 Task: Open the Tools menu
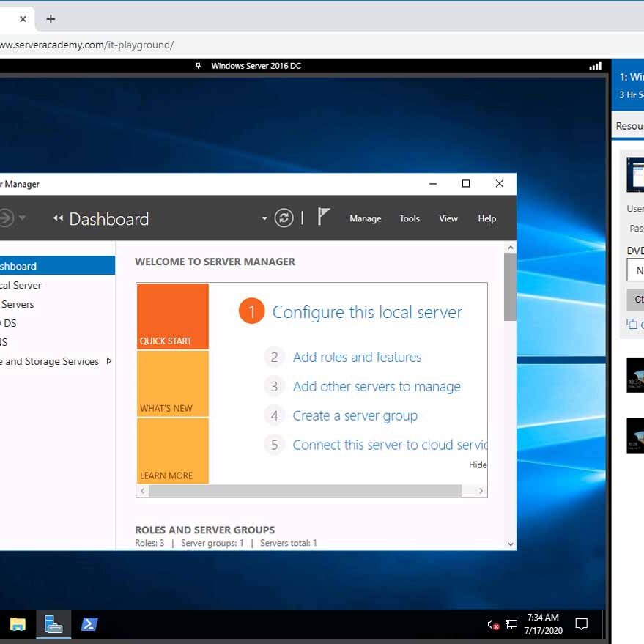(410, 218)
